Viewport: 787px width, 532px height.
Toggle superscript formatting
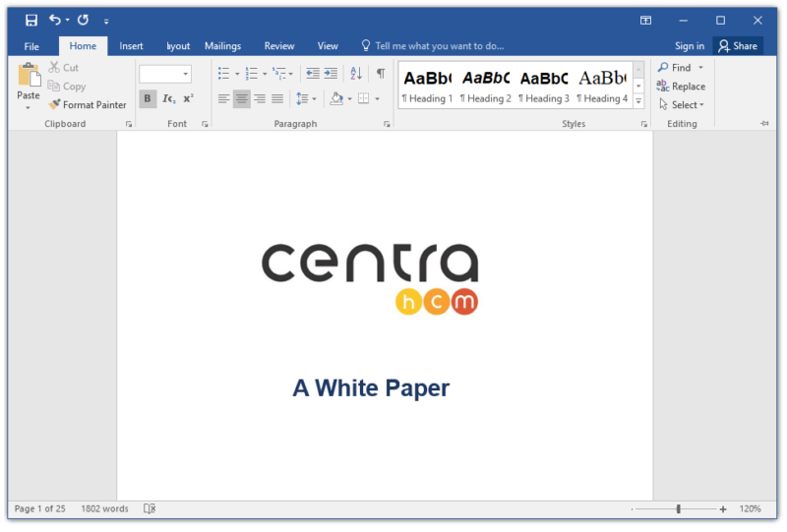point(188,98)
